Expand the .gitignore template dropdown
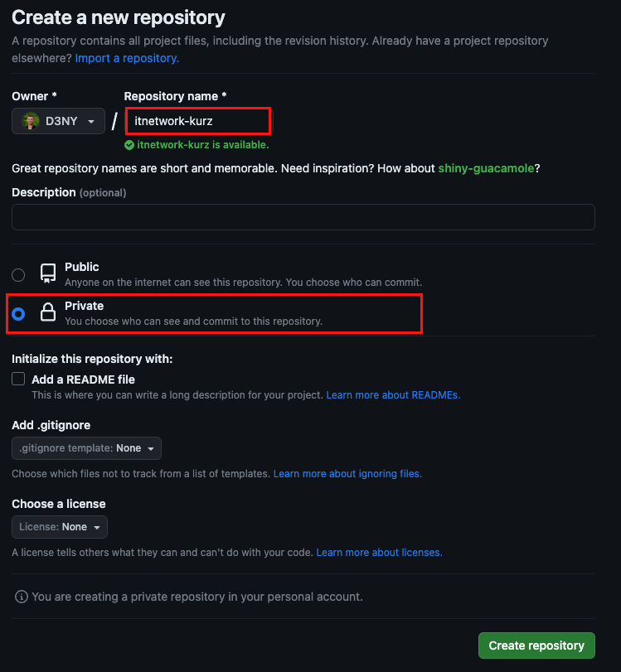This screenshot has height=672, width=621. tap(86, 448)
